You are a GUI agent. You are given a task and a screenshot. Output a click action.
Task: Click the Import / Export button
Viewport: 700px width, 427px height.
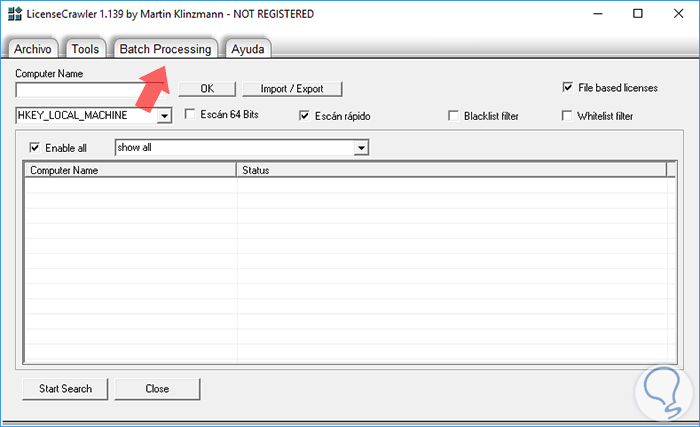click(x=292, y=89)
